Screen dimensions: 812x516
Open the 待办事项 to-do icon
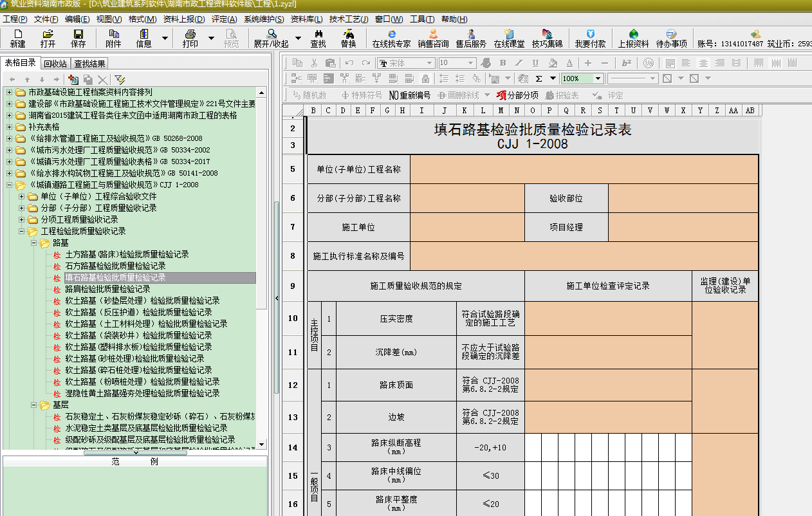click(671, 38)
